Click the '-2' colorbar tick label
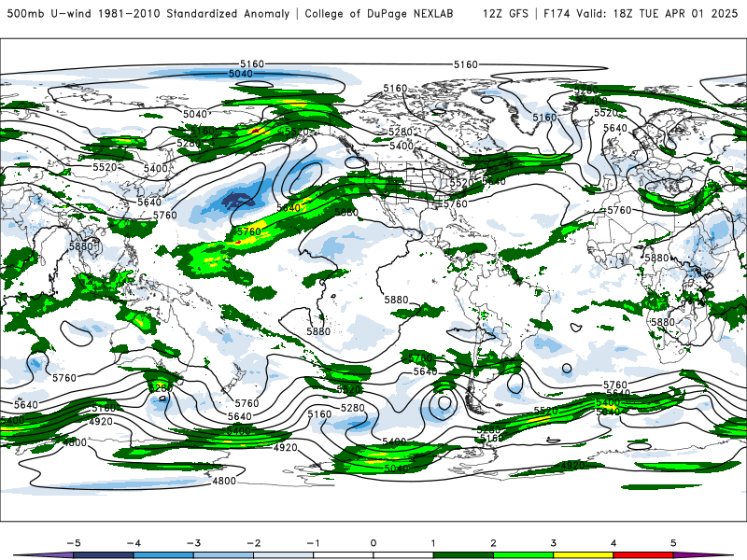Screen dimensions: 747x560 [253, 543]
